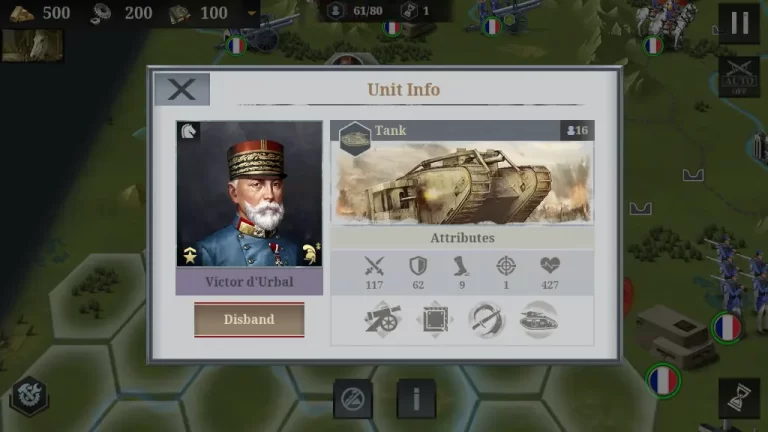Click the circular blade skill icon
Image resolution: width=768 pixels, height=432 pixels.
click(x=486, y=320)
